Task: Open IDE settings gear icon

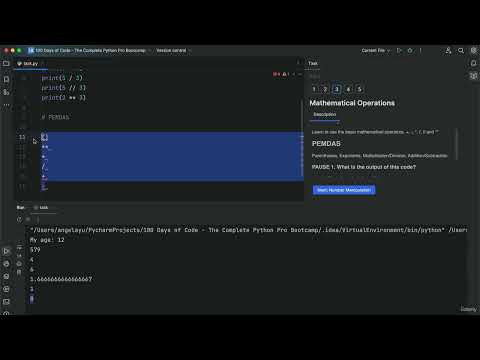Action: [x=474, y=50]
